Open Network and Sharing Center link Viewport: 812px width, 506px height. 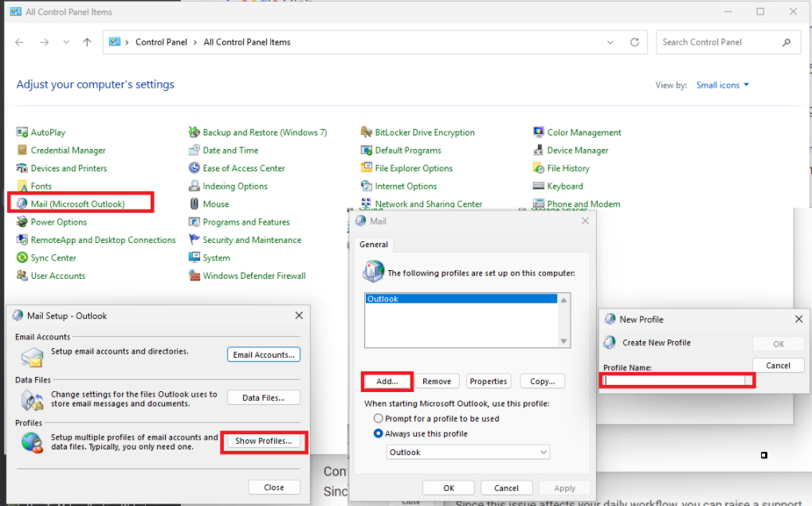point(428,204)
